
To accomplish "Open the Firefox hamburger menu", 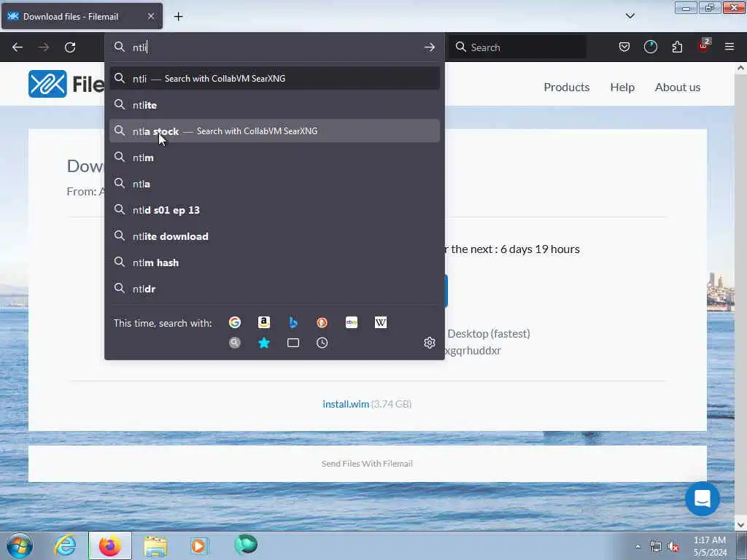I will point(729,47).
